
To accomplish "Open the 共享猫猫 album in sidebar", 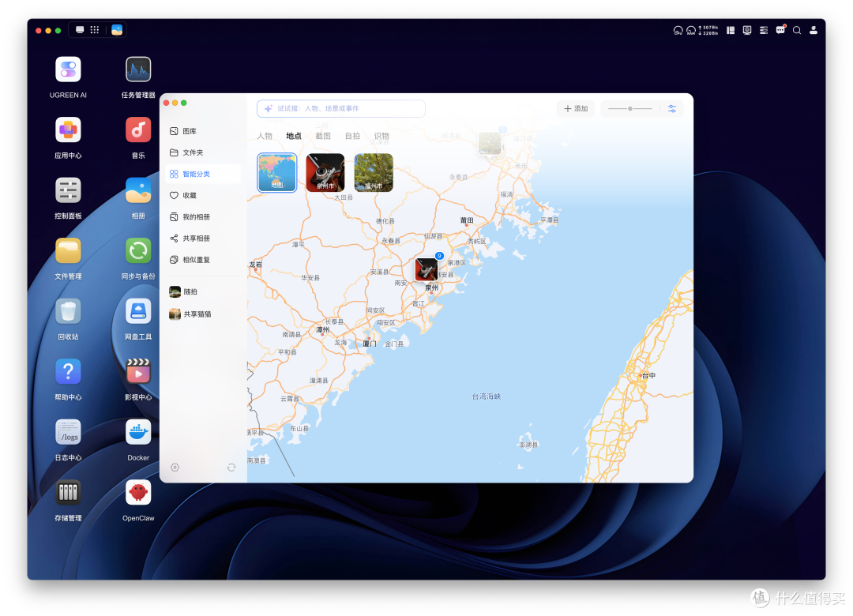I will point(203,314).
